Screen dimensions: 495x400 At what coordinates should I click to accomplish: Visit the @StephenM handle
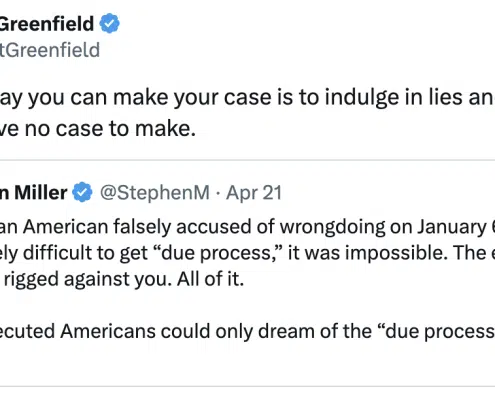pos(155,193)
